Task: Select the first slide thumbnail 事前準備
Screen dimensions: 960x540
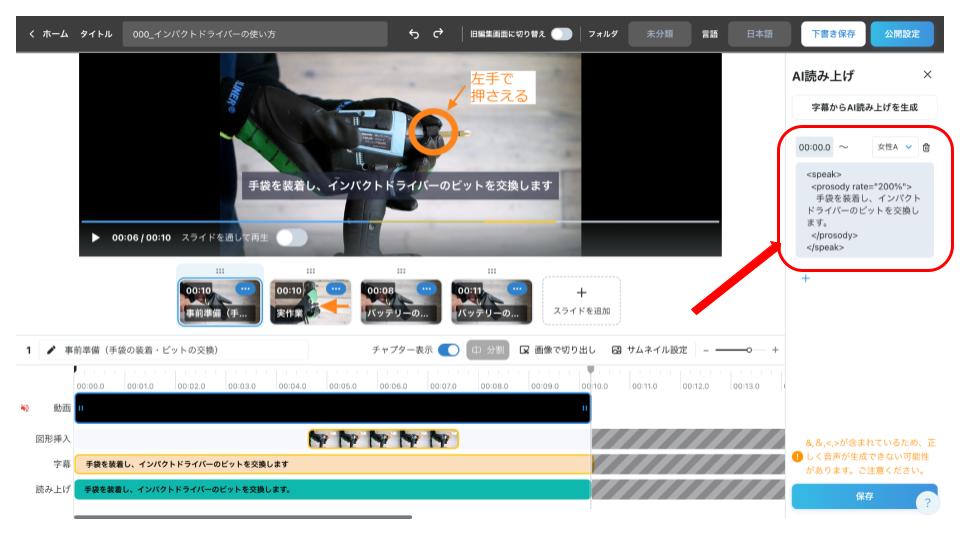Action: point(220,301)
